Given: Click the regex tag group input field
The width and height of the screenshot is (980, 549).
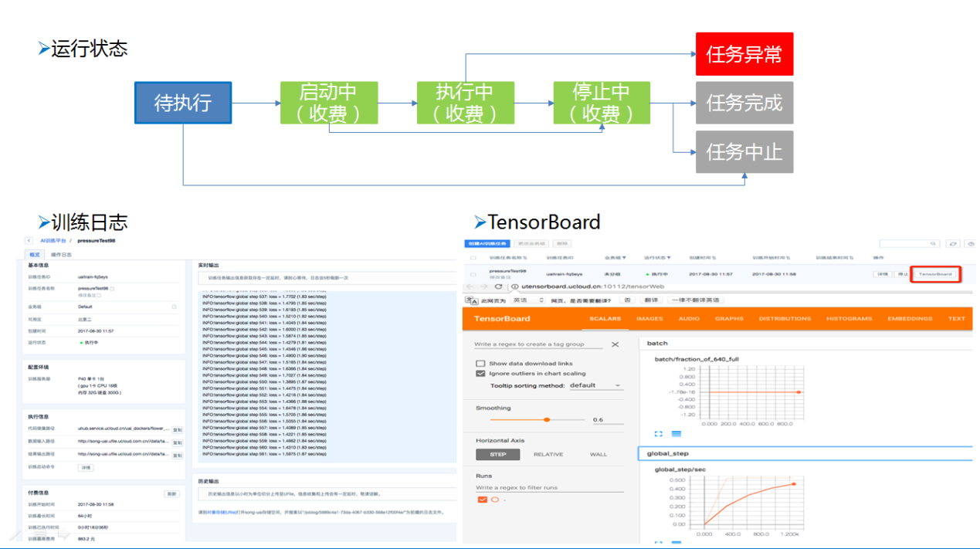Looking at the screenshot, I should tap(540, 344).
